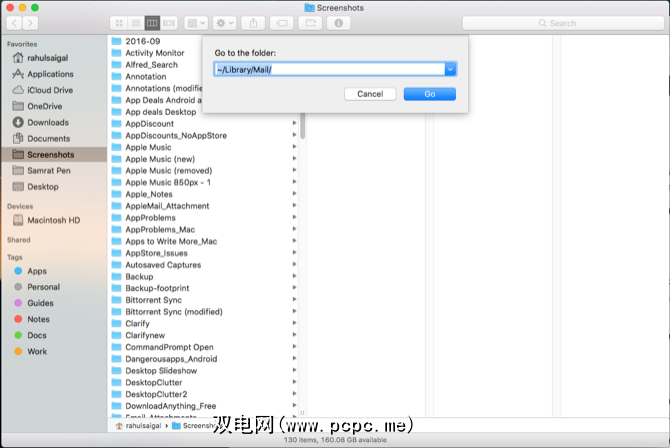
Task: Select the Apple Music (removed) folder
Action: [168, 171]
